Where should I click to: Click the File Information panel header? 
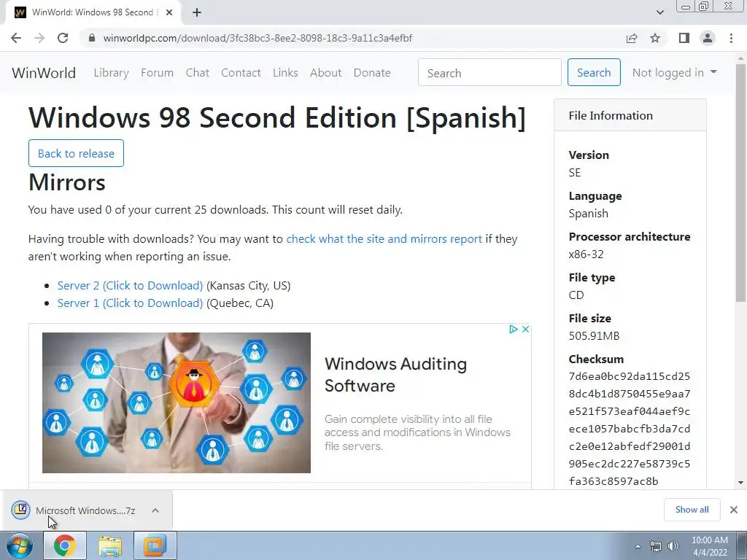pyautogui.click(x=630, y=115)
